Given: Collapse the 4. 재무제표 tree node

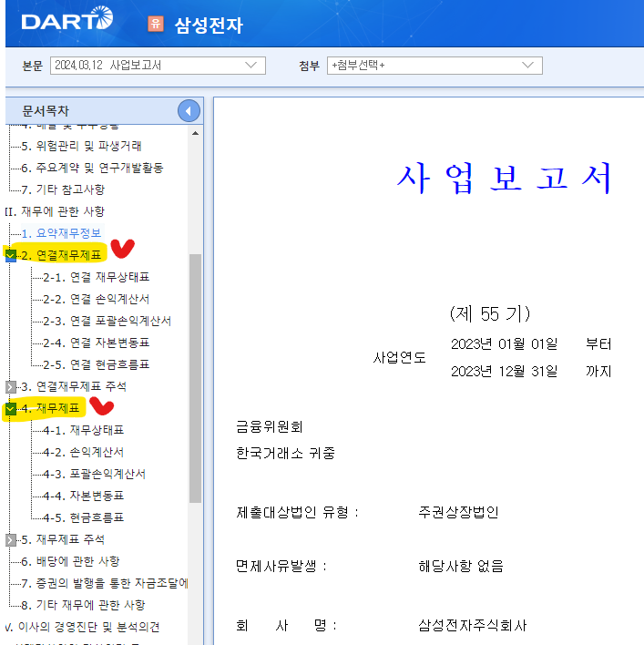Looking at the screenshot, I should [x=10, y=408].
